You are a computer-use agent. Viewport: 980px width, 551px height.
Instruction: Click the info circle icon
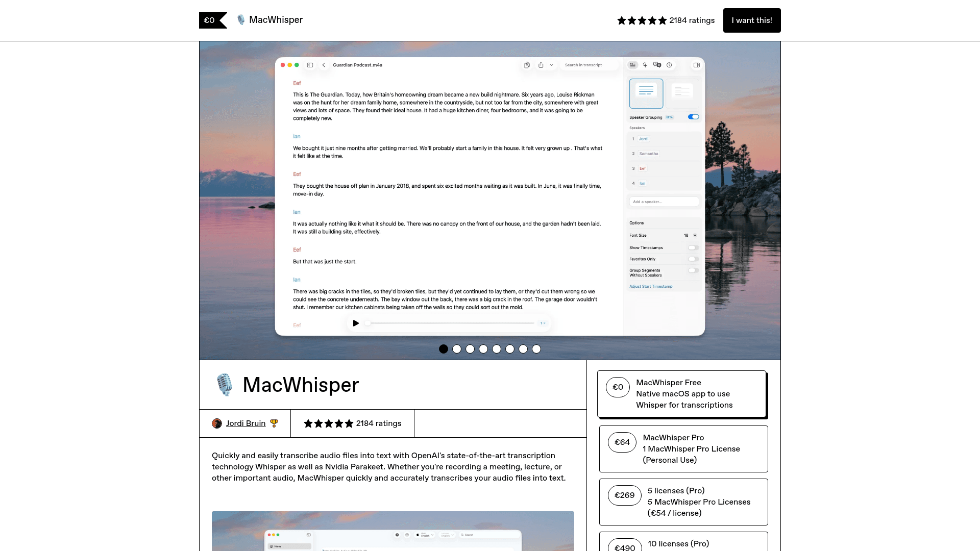pos(669,65)
